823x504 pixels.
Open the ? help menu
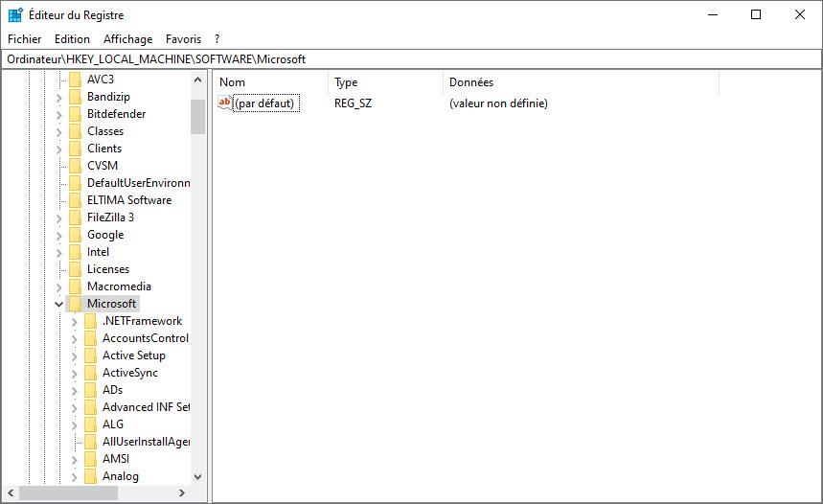click(x=217, y=39)
